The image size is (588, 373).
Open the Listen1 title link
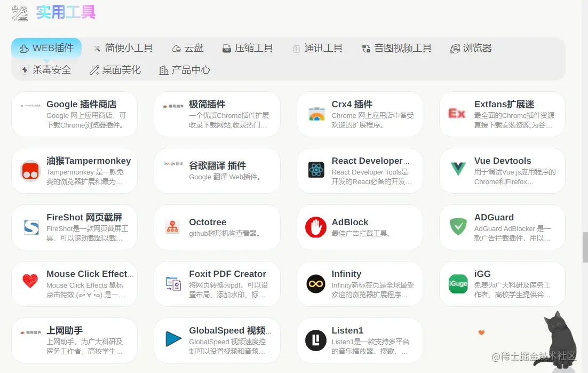tap(347, 331)
